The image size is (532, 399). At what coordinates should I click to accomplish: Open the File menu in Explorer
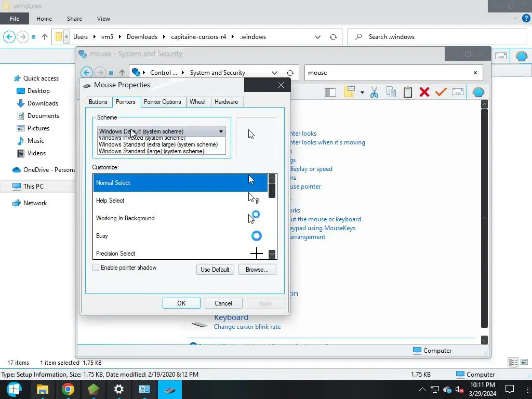tap(14, 19)
